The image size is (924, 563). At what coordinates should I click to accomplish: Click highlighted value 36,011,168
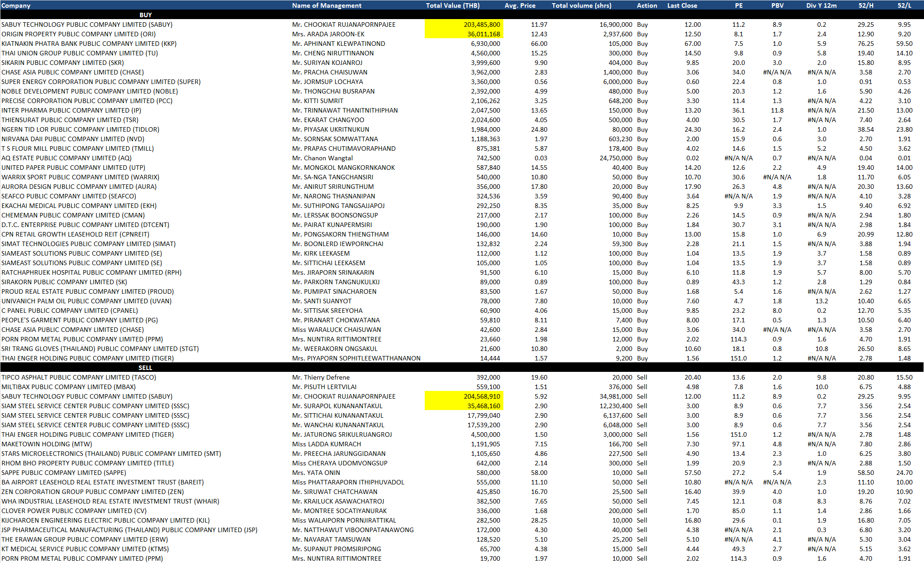[x=483, y=34]
